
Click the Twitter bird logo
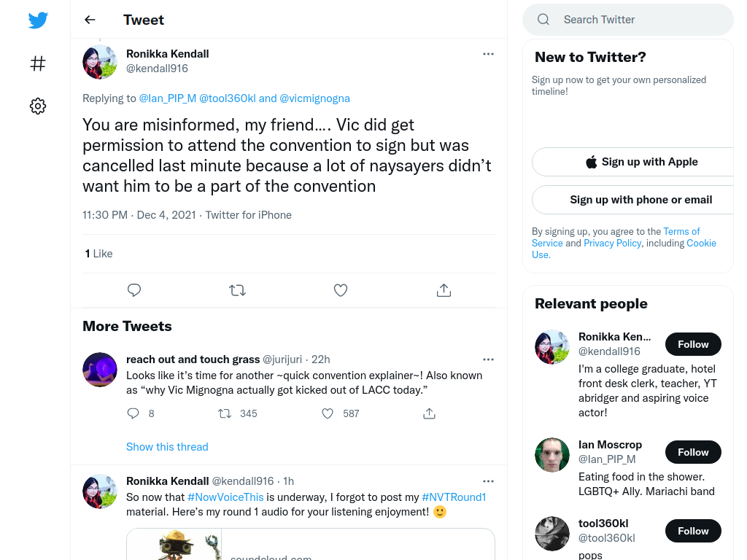pyautogui.click(x=38, y=20)
